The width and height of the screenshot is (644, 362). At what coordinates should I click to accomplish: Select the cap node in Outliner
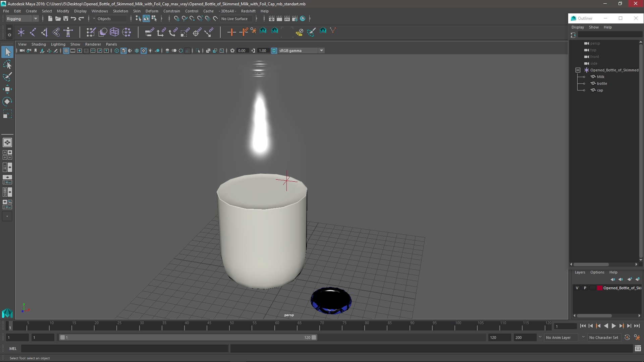pos(600,90)
